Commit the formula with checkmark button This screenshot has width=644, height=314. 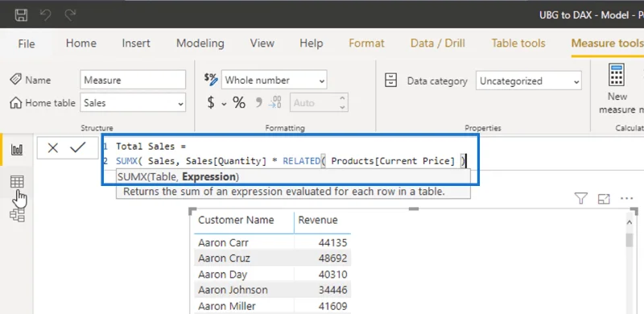(x=77, y=147)
